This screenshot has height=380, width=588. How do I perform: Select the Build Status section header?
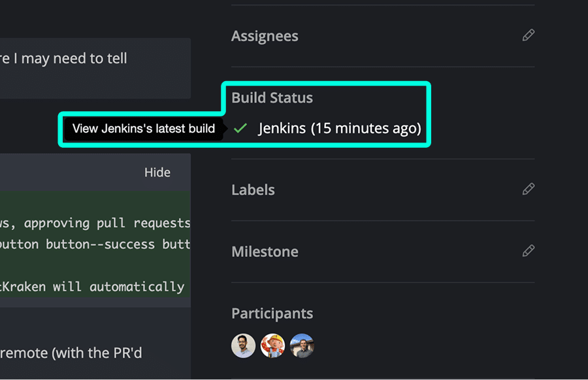tap(272, 97)
